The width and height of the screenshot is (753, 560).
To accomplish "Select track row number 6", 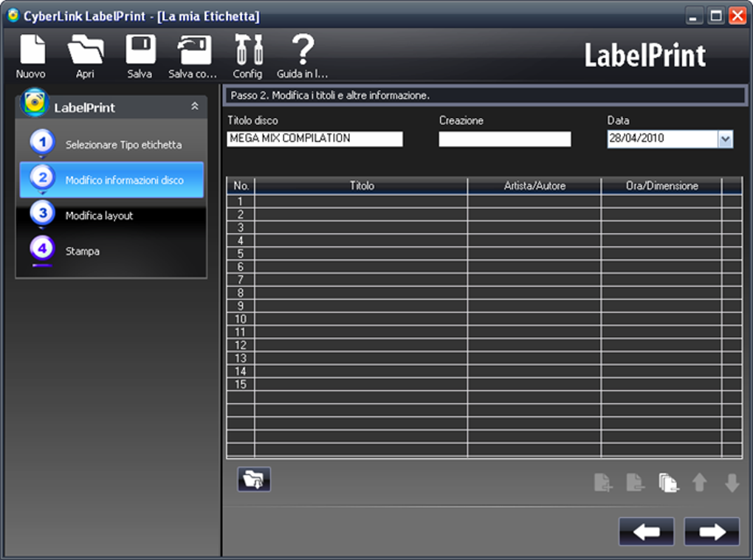I will pos(484,267).
